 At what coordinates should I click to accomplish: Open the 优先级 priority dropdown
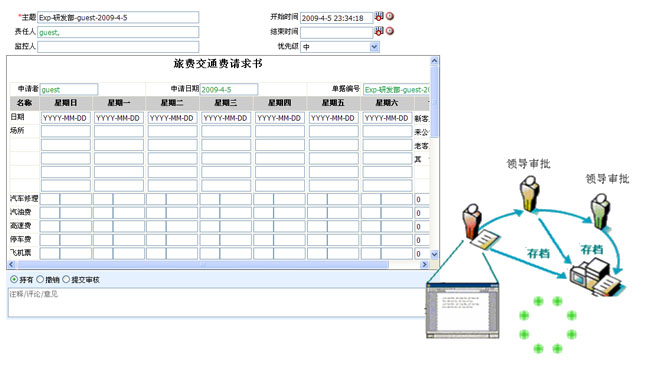pos(340,47)
